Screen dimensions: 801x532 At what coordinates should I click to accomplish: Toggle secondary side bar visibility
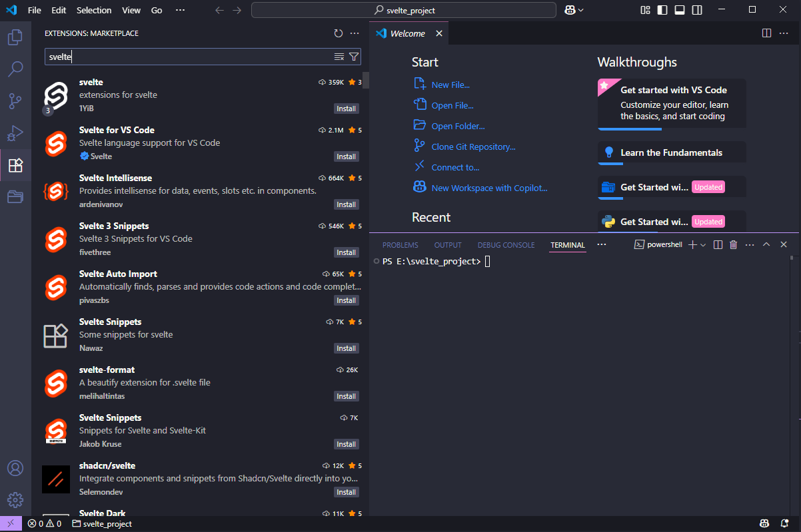[696, 10]
